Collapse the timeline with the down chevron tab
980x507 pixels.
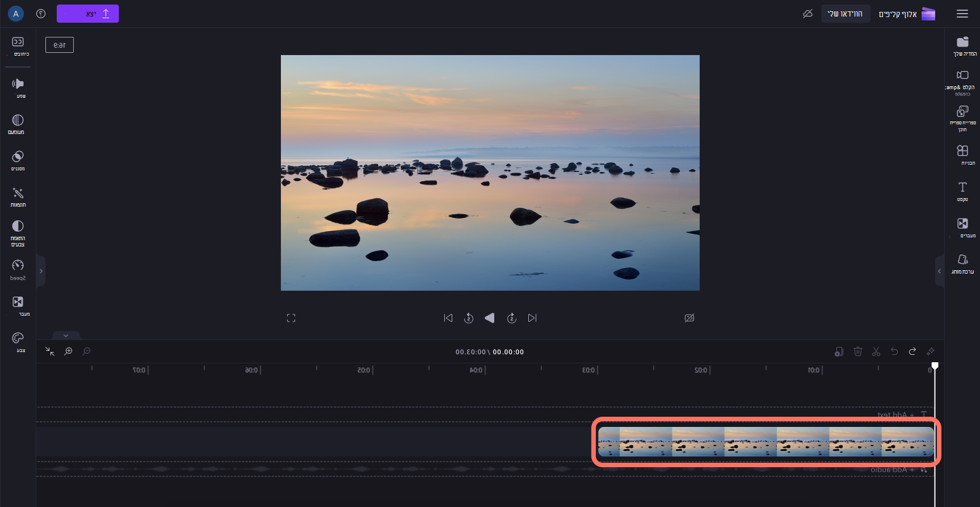66,336
